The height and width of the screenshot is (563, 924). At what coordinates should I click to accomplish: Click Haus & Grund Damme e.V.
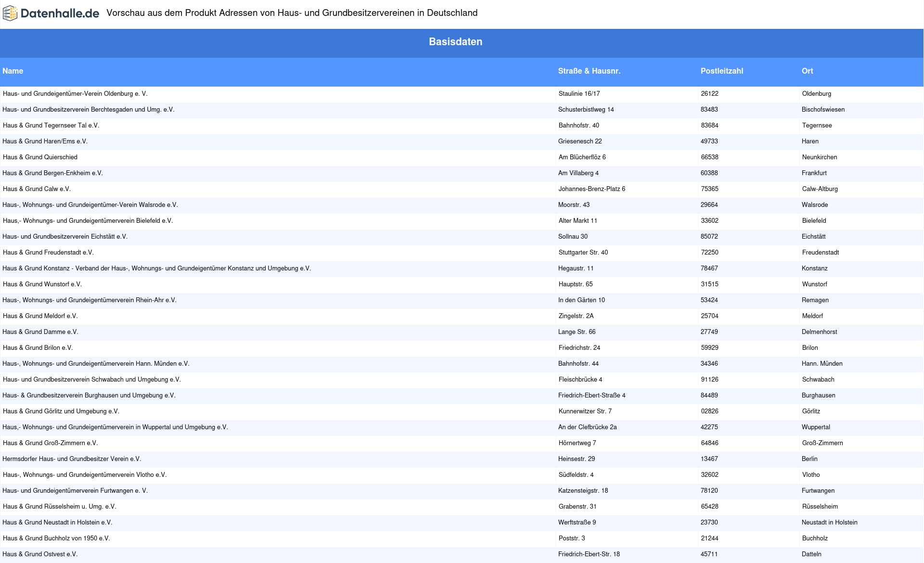pos(40,332)
